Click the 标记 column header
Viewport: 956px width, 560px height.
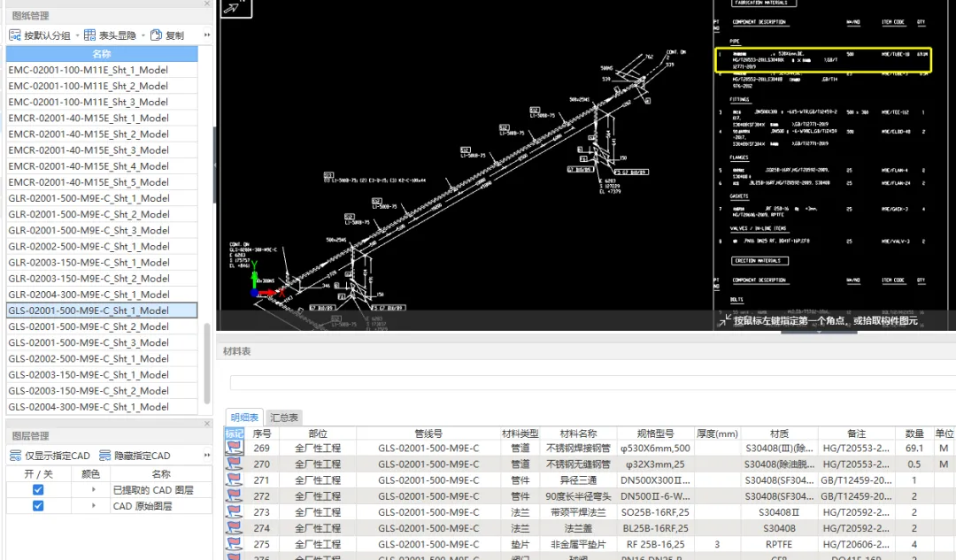234,433
